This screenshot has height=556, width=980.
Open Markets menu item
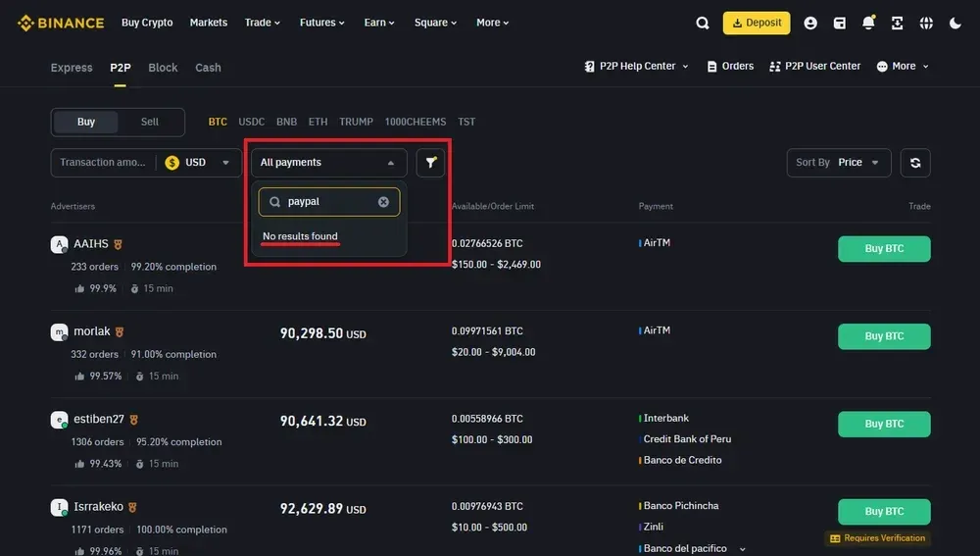pyautogui.click(x=209, y=23)
